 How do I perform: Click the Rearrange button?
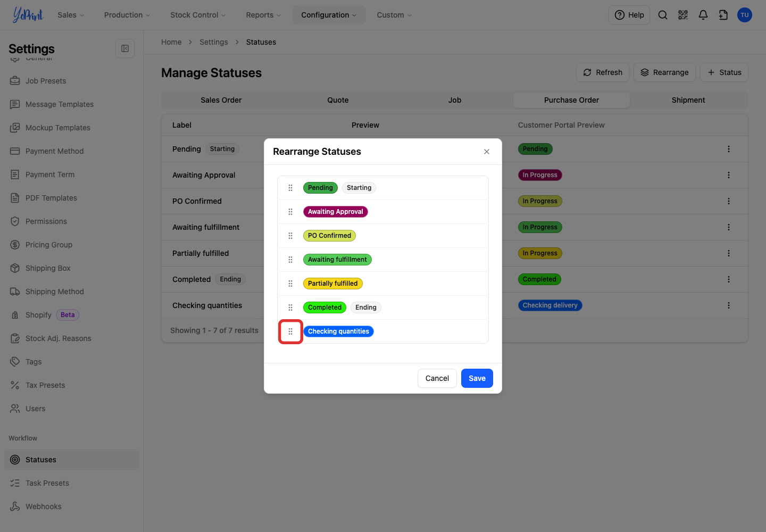pyautogui.click(x=664, y=72)
